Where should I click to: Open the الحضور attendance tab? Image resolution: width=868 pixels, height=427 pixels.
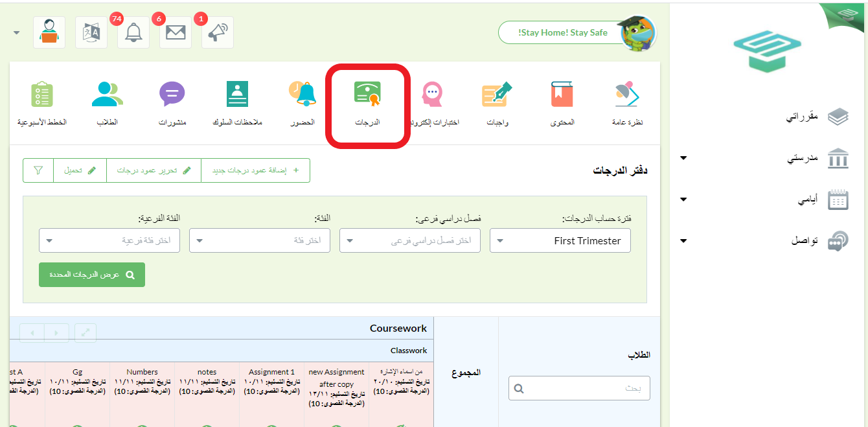click(x=303, y=104)
